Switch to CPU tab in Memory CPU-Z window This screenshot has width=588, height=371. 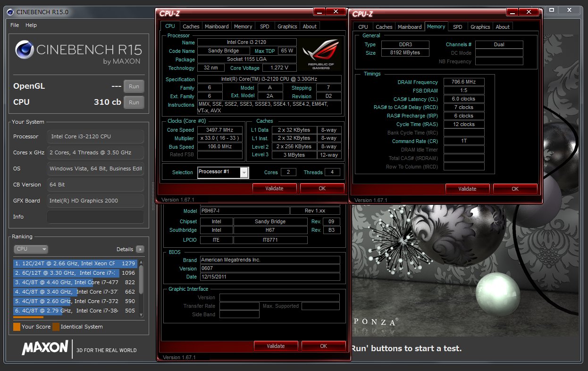[363, 27]
